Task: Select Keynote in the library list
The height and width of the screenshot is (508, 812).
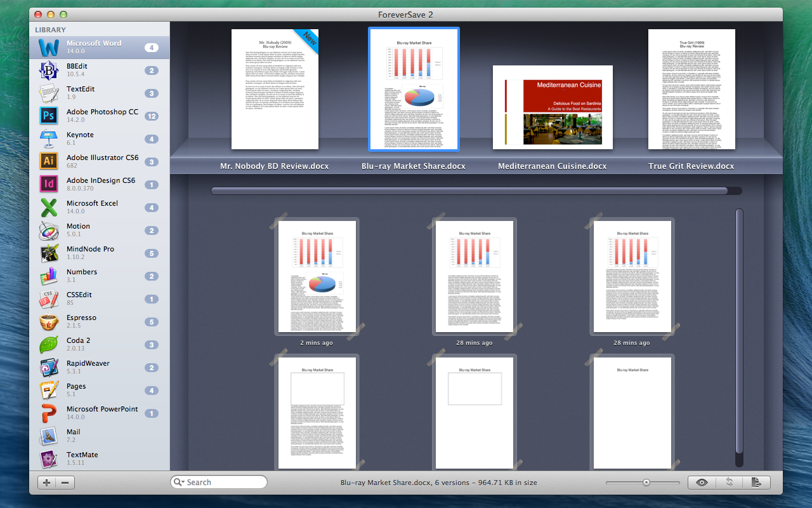Action: pyautogui.click(x=100, y=139)
